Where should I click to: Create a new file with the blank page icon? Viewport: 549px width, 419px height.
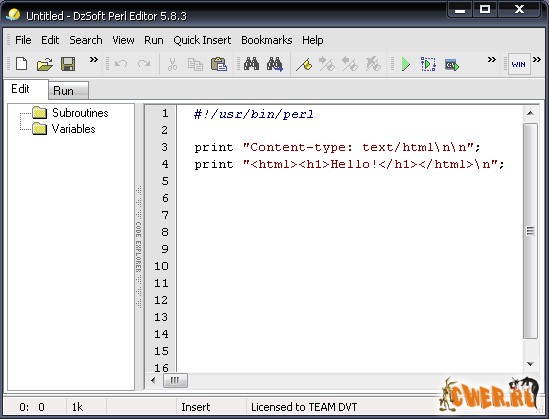coord(22,64)
